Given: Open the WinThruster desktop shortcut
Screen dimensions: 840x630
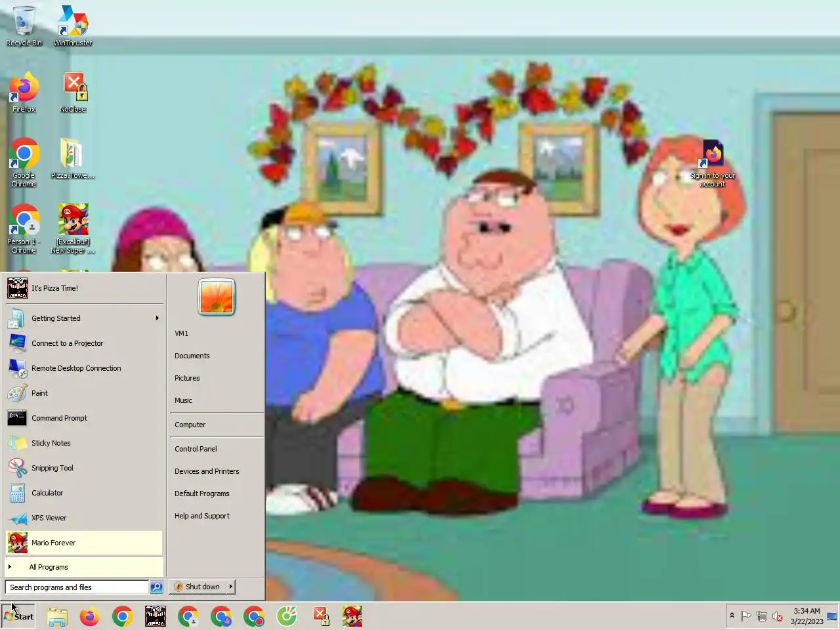Looking at the screenshot, I should 73,26.
